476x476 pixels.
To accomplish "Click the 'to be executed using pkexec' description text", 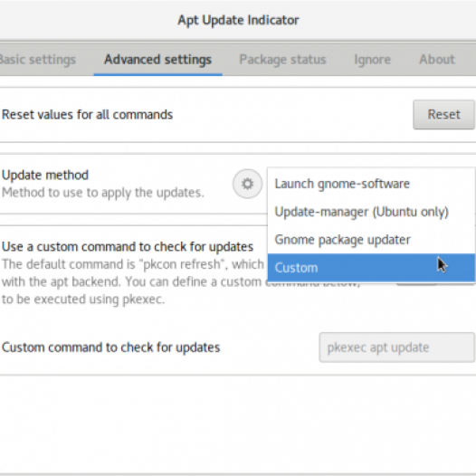I will 83,300.
